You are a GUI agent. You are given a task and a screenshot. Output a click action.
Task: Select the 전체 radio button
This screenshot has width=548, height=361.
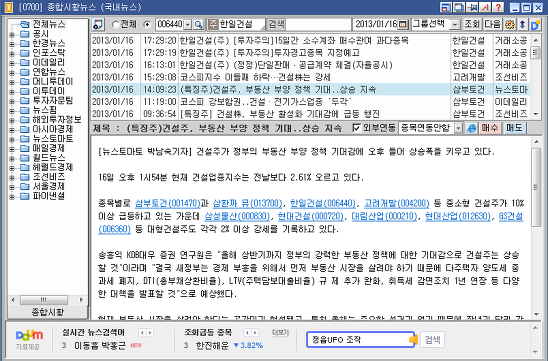115,25
